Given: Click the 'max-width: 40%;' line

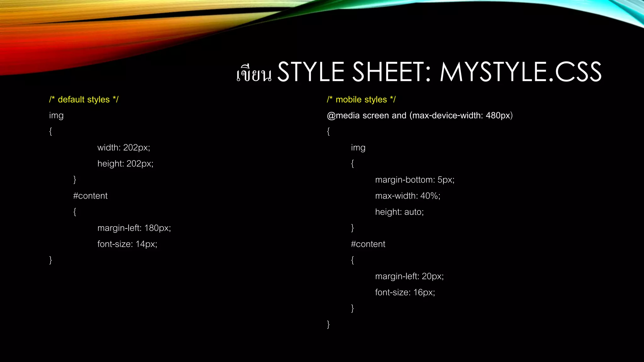Looking at the screenshot, I should coord(408,196).
